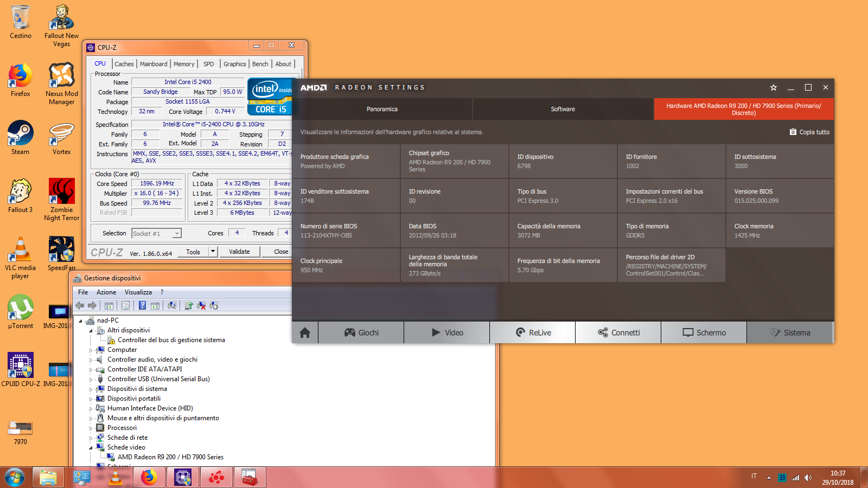Image resolution: width=868 pixels, height=488 pixels.
Task: Click the uninstall device red-X toolbar icon
Action: (201, 306)
